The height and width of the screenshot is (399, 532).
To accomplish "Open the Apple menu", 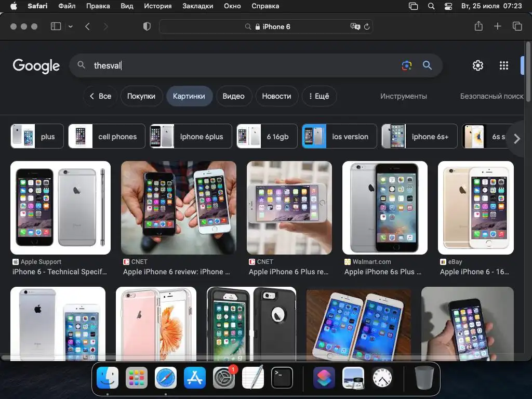I will tap(14, 6).
